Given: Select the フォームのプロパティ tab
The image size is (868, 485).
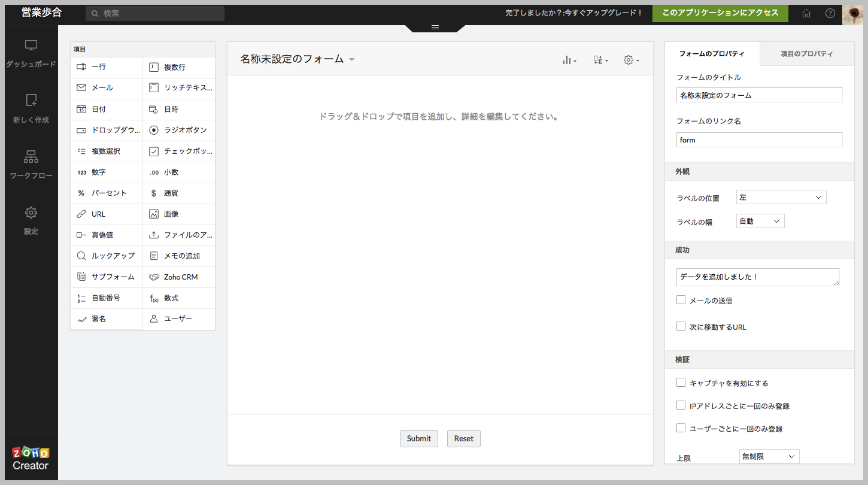Looking at the screenshot, I should click(712, 54).
